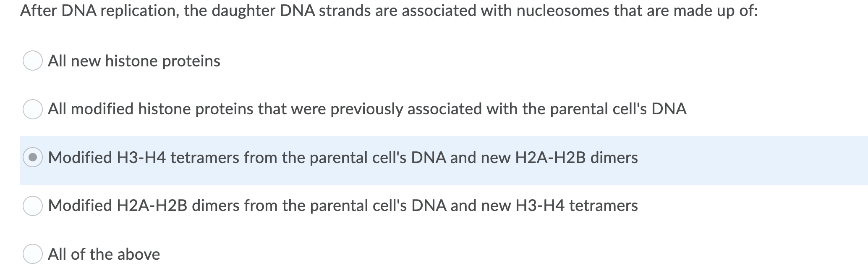Click the 'All of the above' text label
Viewport: 868px width, 274px height.
click(104, 254)
